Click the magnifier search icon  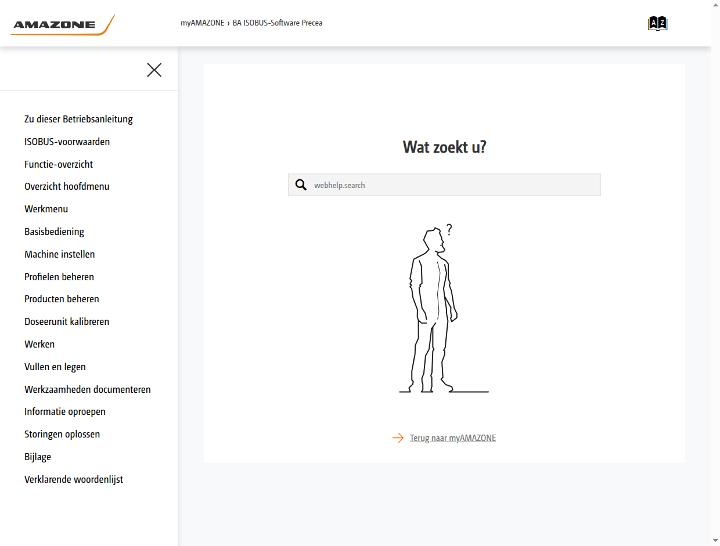pyautogui.click(x=301, y=185)
